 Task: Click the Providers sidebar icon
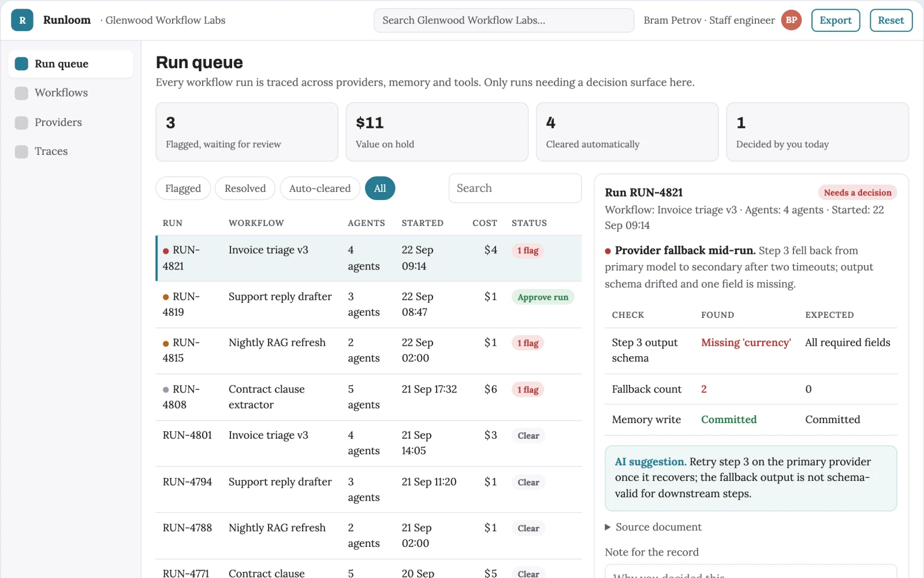tap(21, 123)
